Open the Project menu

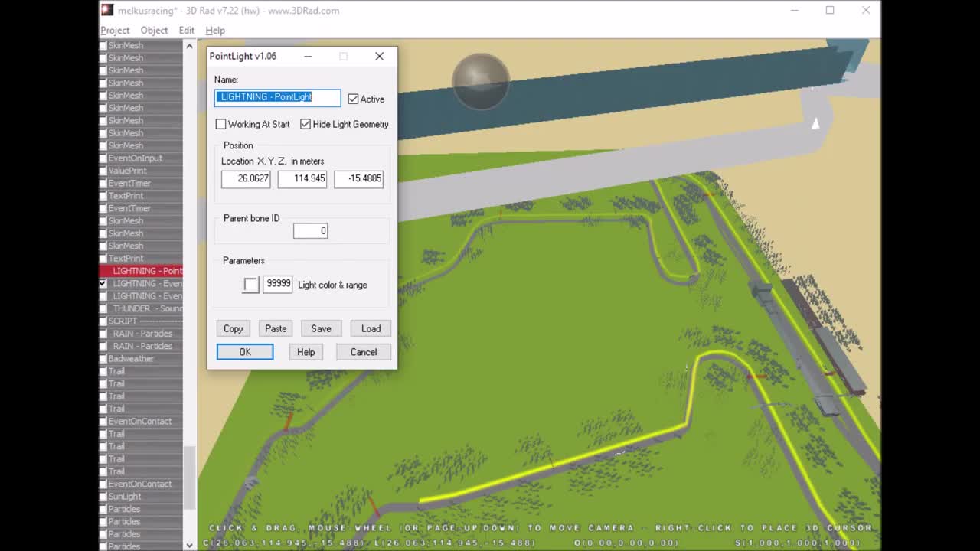(x=115, y=30)
